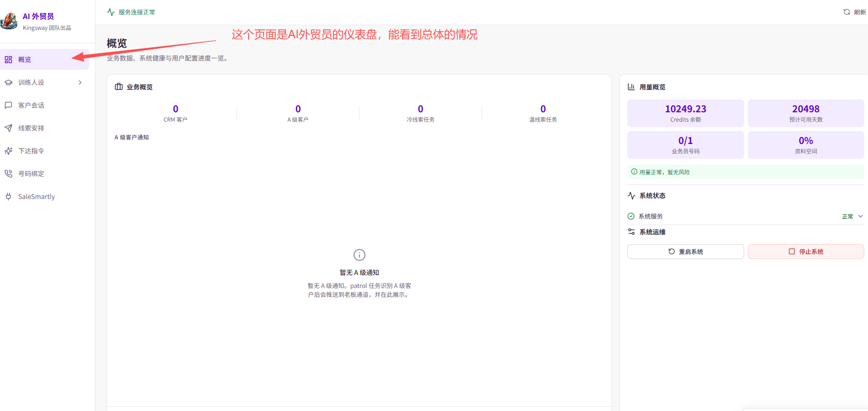The height and width of the screenshot is (411, 868).
Task: Click the 系统状态 pulse icon
Action: point(631,196)
